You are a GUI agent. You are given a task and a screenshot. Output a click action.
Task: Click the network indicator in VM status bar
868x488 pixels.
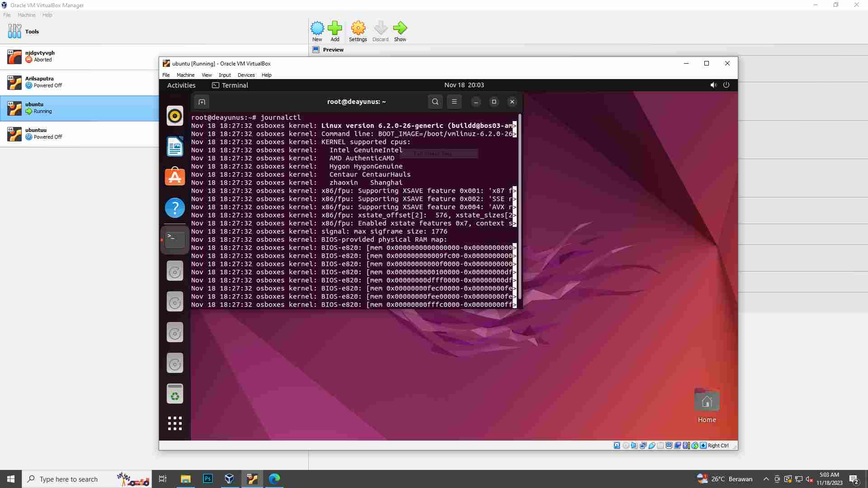pyautogui.click(x=643, y=446)
